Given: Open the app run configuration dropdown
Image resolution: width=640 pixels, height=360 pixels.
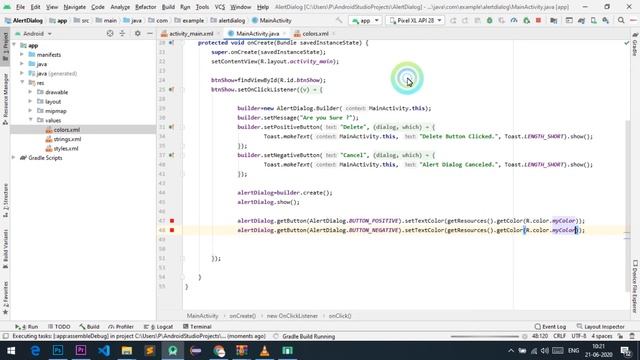Looking at the screenshot, I should pyautogui.click(x=365, y=20).
